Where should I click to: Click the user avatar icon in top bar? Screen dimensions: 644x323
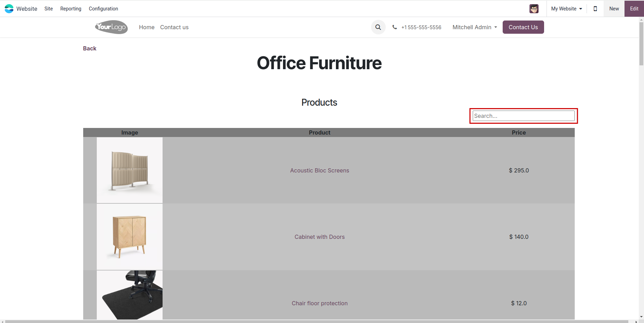pos(534,9)
